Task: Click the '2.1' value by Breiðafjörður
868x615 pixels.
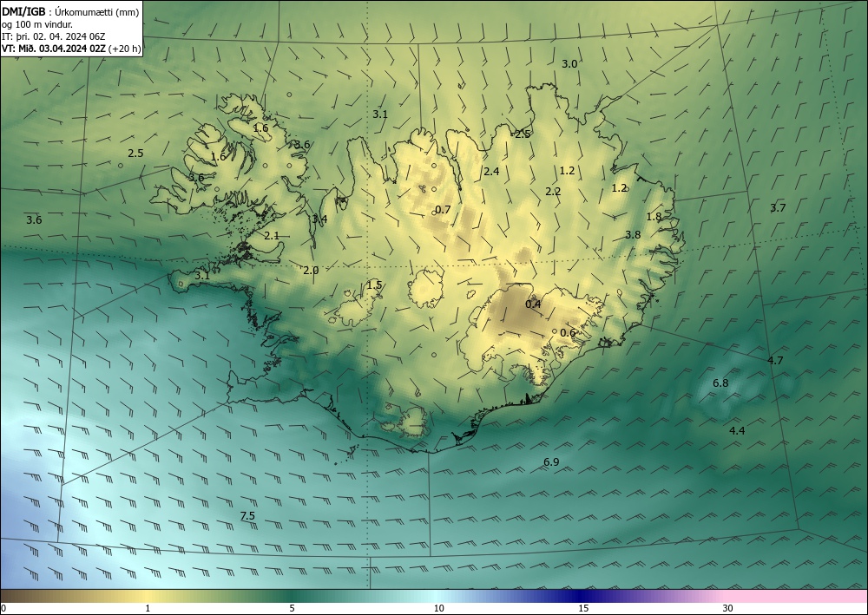Action: point(271,236)
